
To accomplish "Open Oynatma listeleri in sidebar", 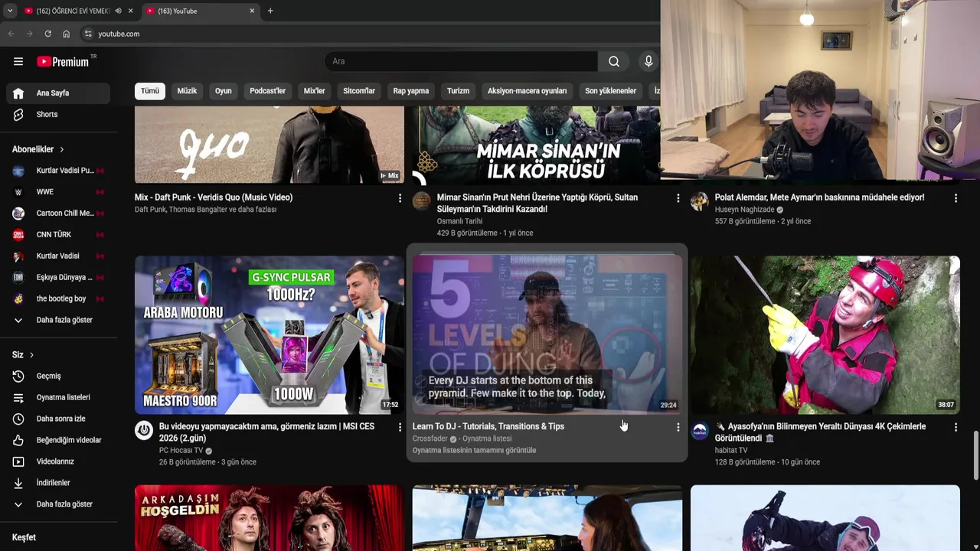I will 58,398.
